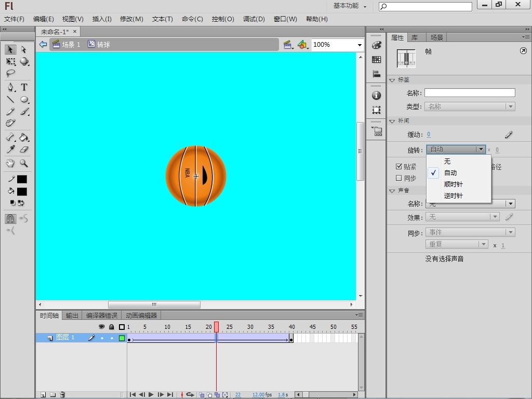Screen dimensions: 532x399
Task: Go back to 场景 1
Action: tap(71, 45)
